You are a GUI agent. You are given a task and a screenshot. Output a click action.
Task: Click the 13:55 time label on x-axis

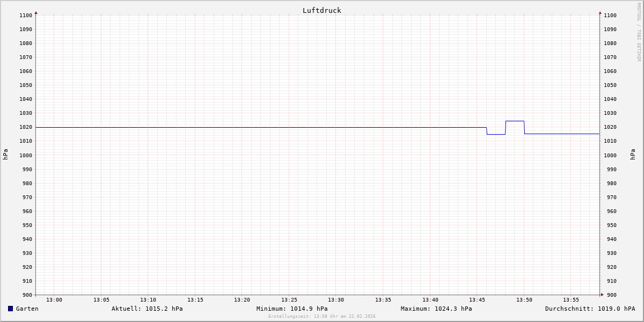tap(571, 300)
